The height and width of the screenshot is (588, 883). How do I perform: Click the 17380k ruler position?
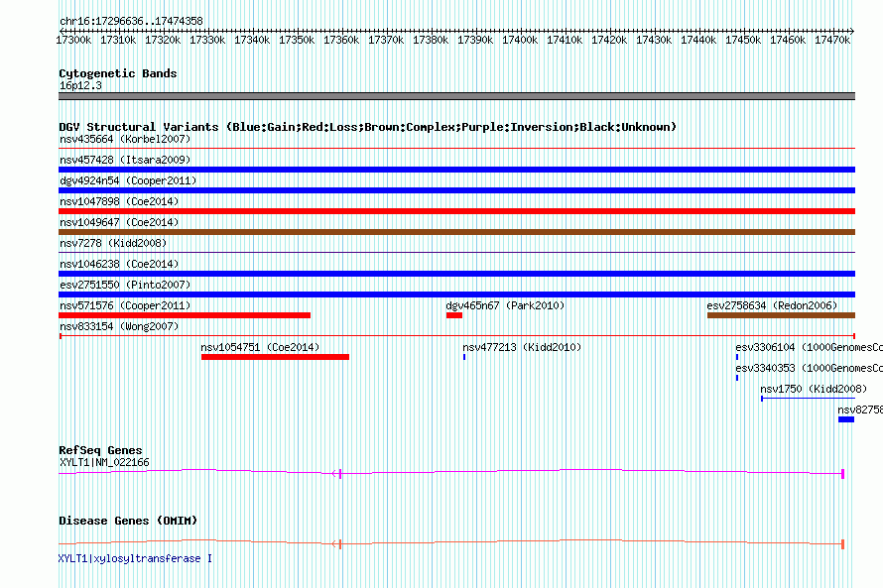[x=431, y=40]
